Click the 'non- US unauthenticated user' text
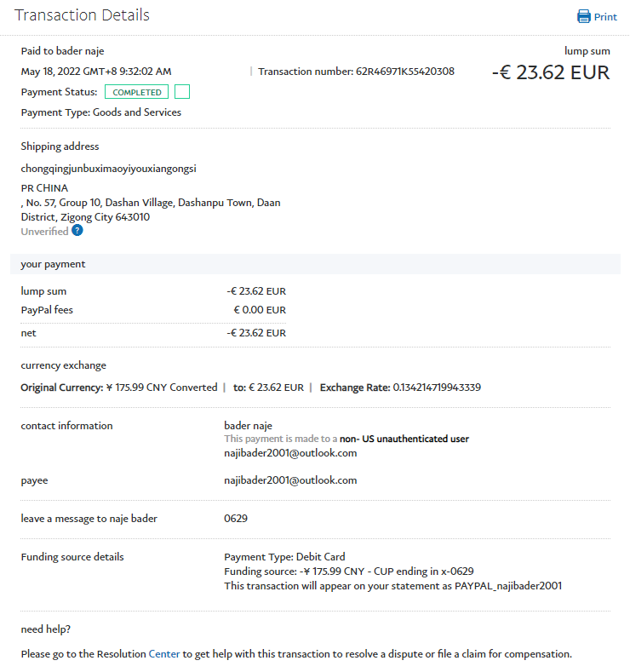Image resolution: width=630 pixels, height=672 pixels. click(404, 439)
